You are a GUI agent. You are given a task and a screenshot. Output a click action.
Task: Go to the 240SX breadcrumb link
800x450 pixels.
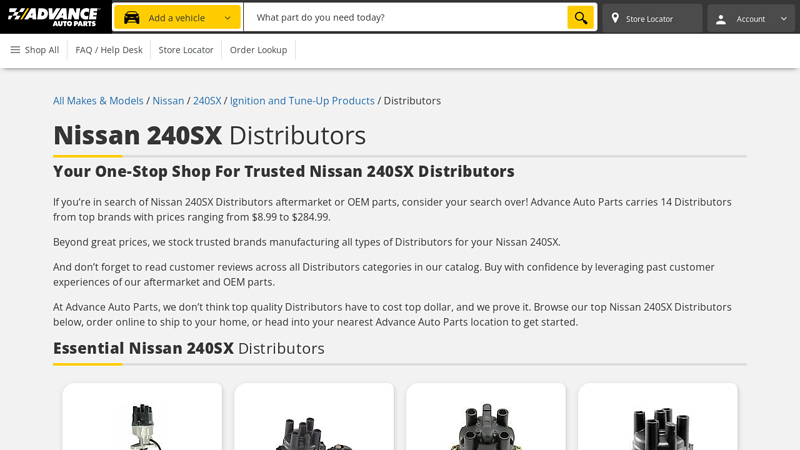(207, 101)
